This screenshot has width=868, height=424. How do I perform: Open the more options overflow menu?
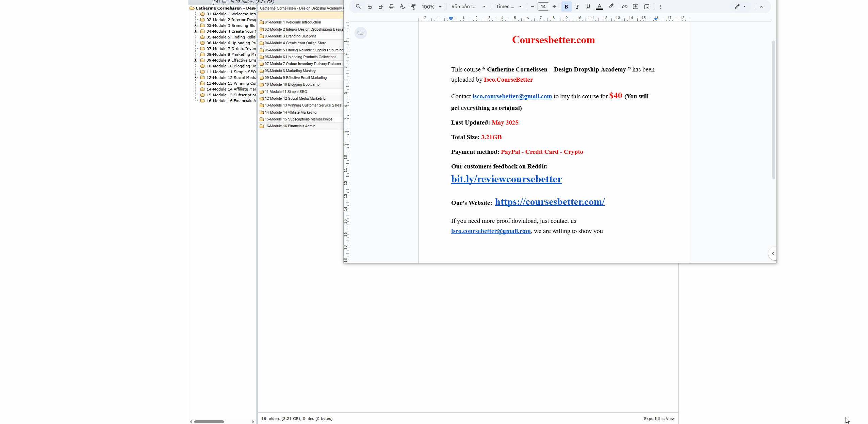(661, 6)
